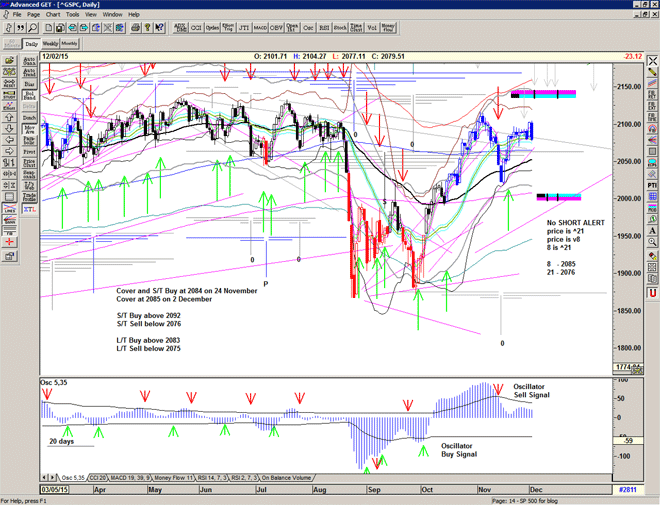
Task: Open the Chart menu
Action: click(53, 15)
